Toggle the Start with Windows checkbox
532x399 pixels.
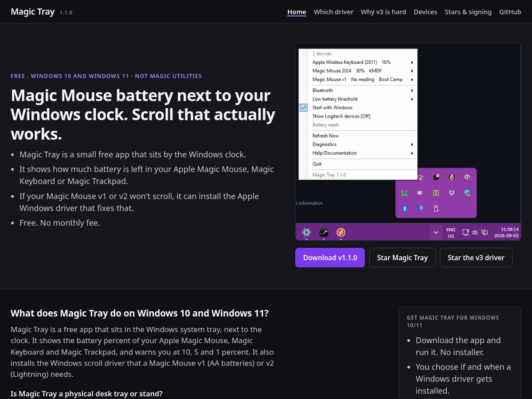(x=304, y=107)
